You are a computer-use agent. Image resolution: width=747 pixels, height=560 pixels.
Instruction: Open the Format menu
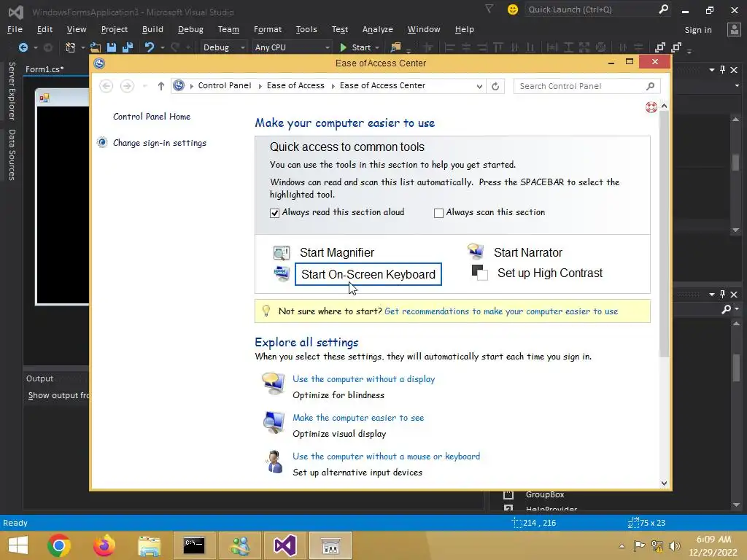coord(267,29)
